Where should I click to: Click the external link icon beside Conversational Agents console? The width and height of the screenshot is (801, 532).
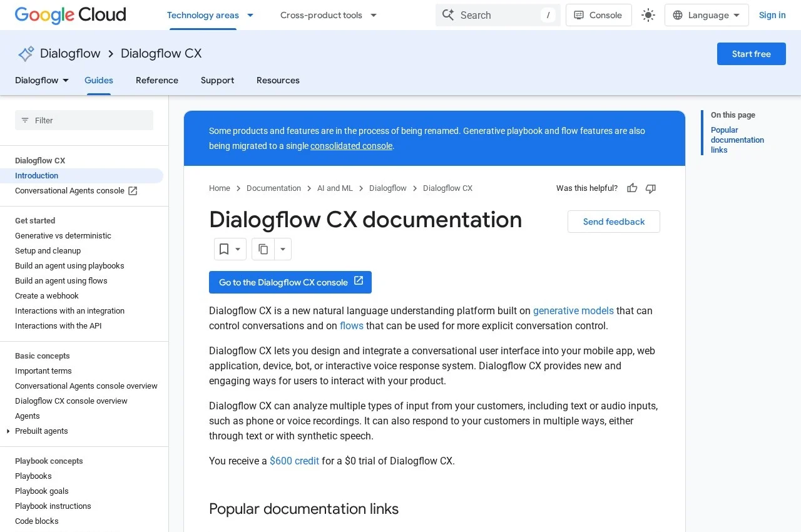tap(133, 191)
